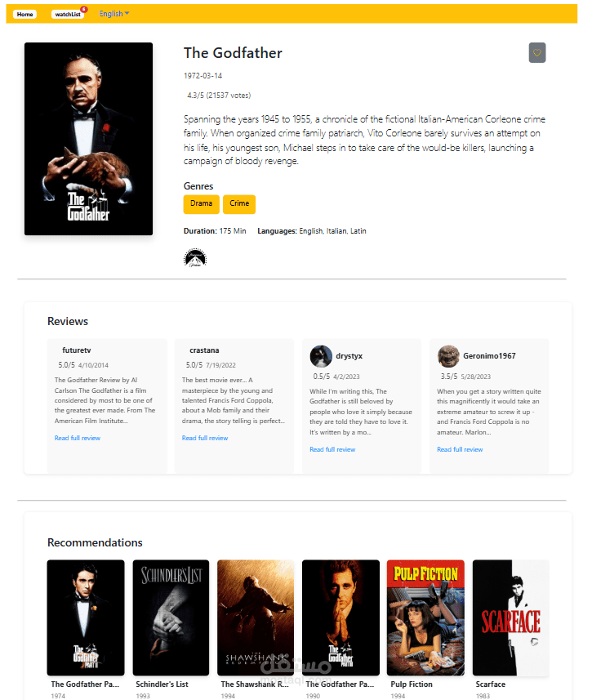
Task: Select the Crime genre tag
Action: (x=239, y=204)
